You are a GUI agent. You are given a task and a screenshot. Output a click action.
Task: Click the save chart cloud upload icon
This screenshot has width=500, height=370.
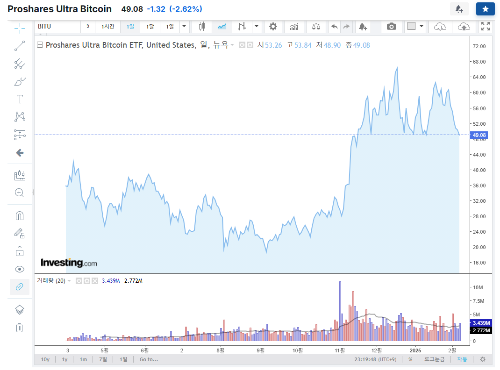pos(464,26)
